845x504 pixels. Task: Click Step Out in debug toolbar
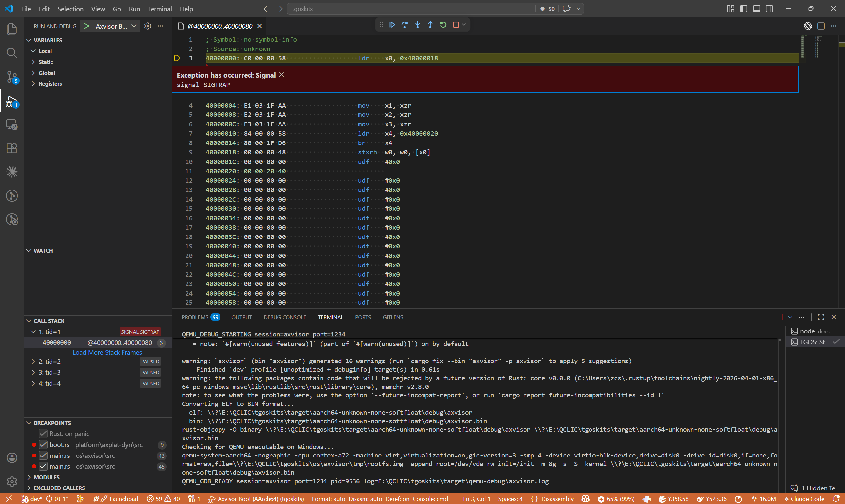tap(430, 25)
